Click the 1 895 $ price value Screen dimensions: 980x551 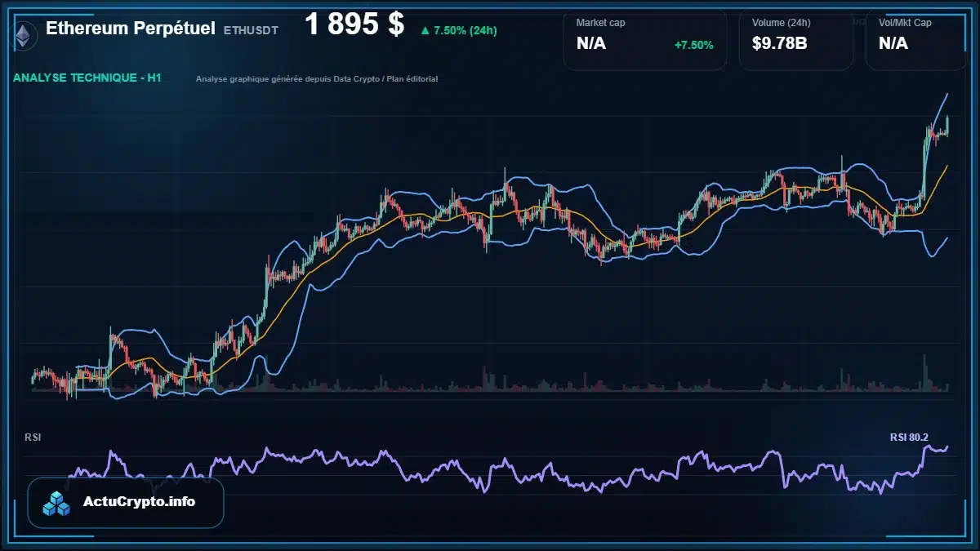point(354,24)
